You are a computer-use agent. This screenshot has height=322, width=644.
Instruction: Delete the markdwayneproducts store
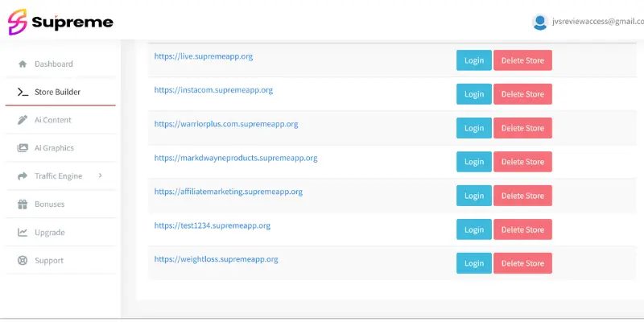(522, 162)
